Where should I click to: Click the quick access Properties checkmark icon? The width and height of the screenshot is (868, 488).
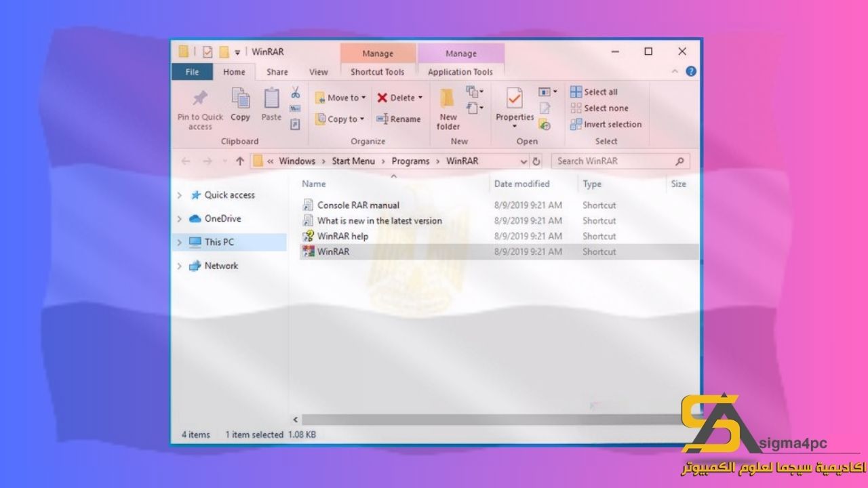[x=208, y=52]
